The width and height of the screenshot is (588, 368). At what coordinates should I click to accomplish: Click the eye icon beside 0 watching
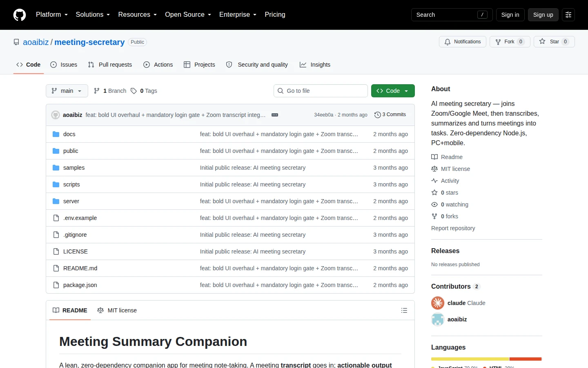(x=434, y=204)
